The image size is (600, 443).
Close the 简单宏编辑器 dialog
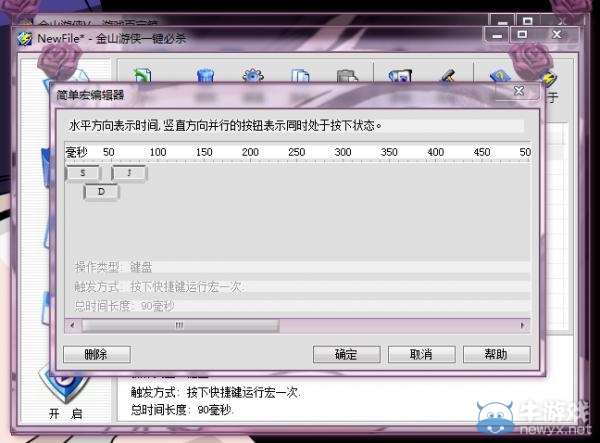point(519,91)
